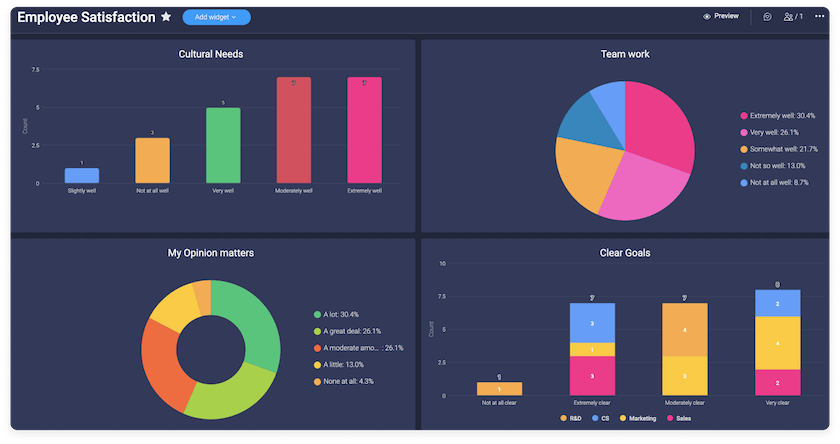
Task: Open the members icon showing 1 user
Action: click(x=793, y=17)
